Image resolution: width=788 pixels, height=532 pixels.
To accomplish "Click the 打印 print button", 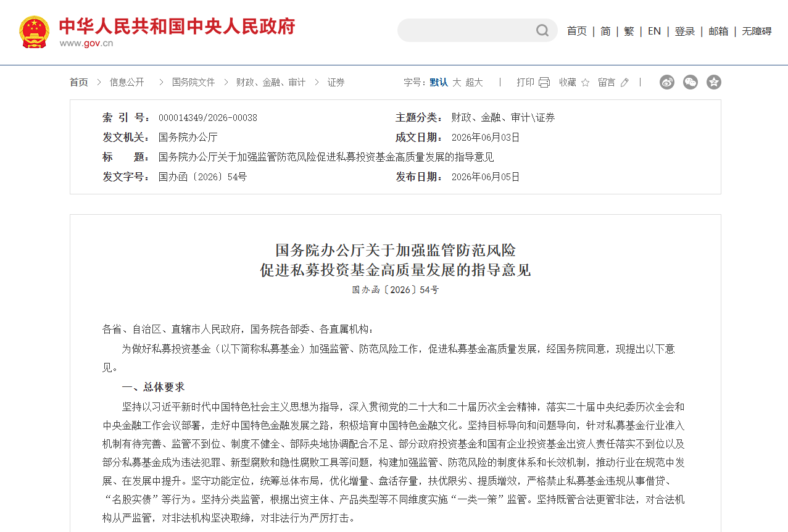I will 526,82.
